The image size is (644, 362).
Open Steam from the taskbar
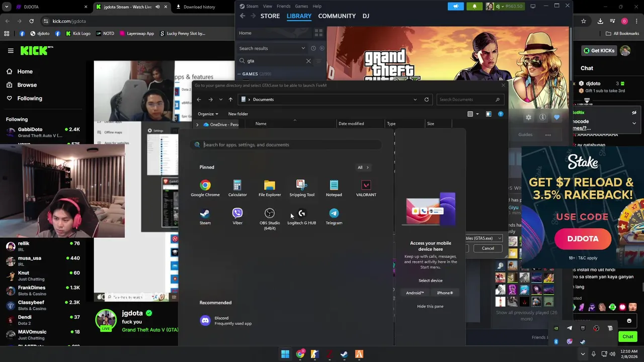(x=344, y=354)
